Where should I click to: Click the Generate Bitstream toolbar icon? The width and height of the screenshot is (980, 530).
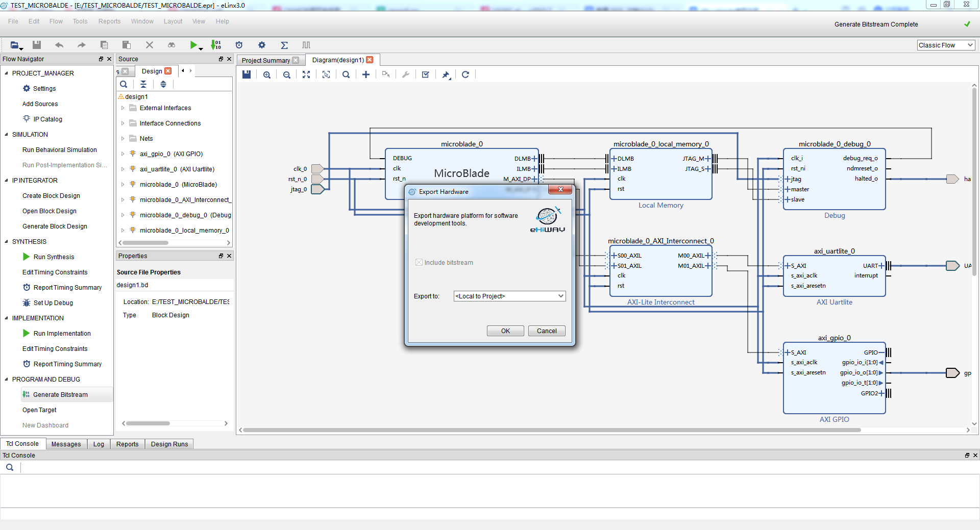[216, 45]
